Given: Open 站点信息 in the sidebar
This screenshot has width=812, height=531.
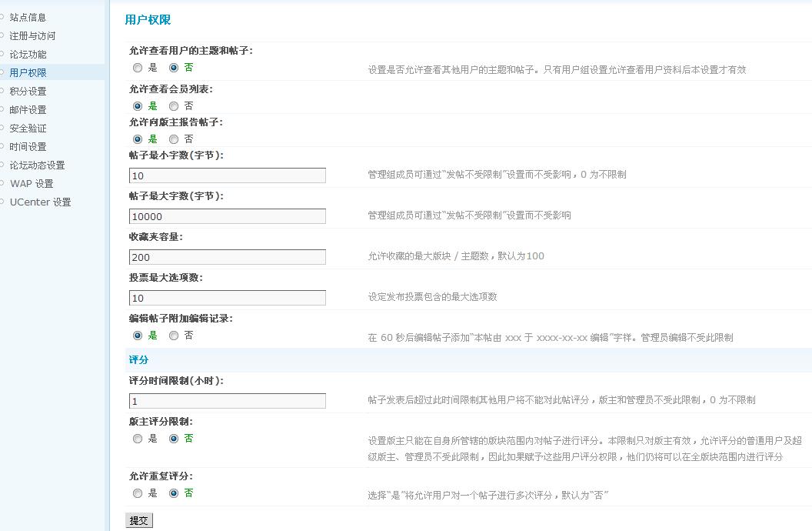Looking at the screenshot, I should (x=28, y=17).
